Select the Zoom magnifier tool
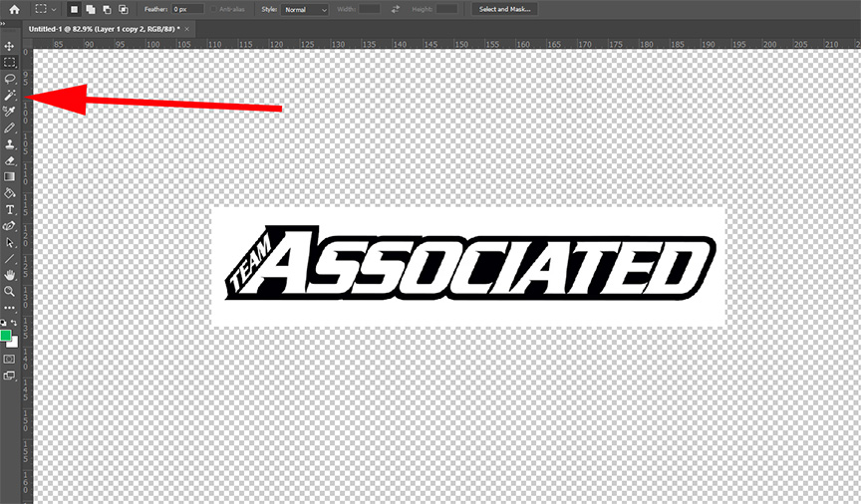This screenshot has width=861, height=504. (9, 292)
